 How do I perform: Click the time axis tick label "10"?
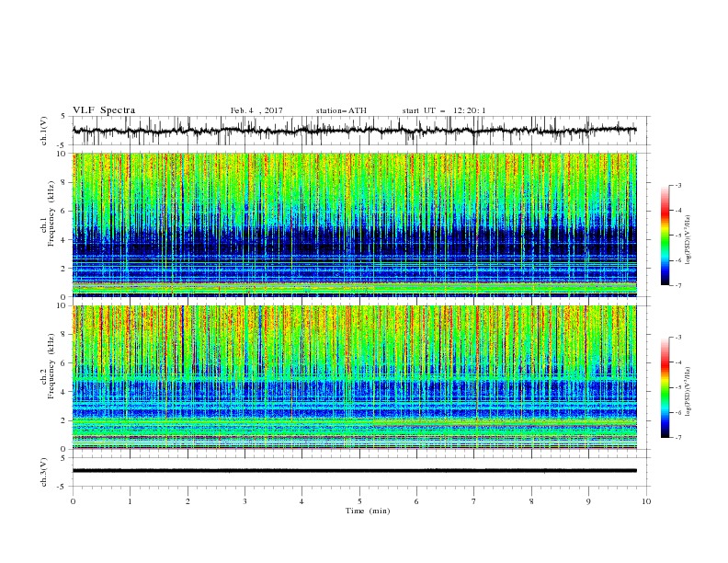[646, 501]
